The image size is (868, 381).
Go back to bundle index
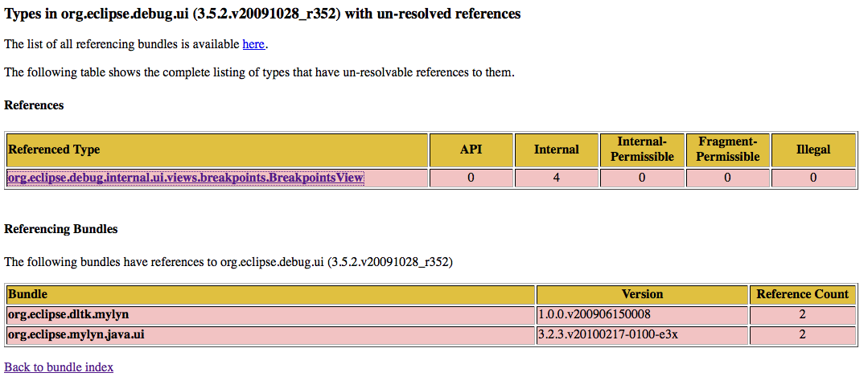pos(59,367)
